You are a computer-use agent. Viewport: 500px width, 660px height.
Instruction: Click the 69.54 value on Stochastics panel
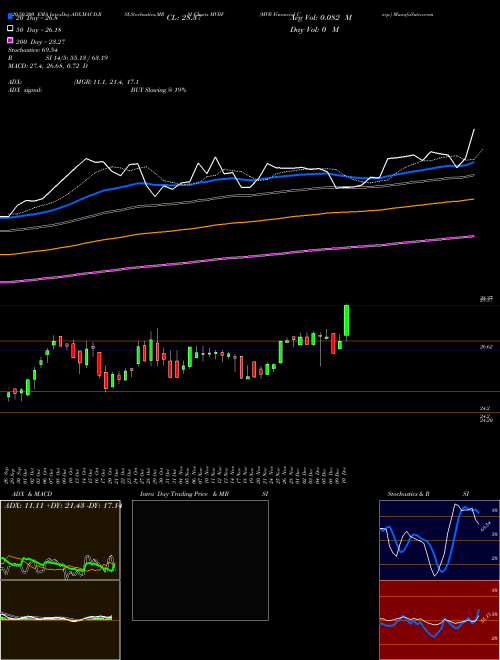(x=485, y=527)
